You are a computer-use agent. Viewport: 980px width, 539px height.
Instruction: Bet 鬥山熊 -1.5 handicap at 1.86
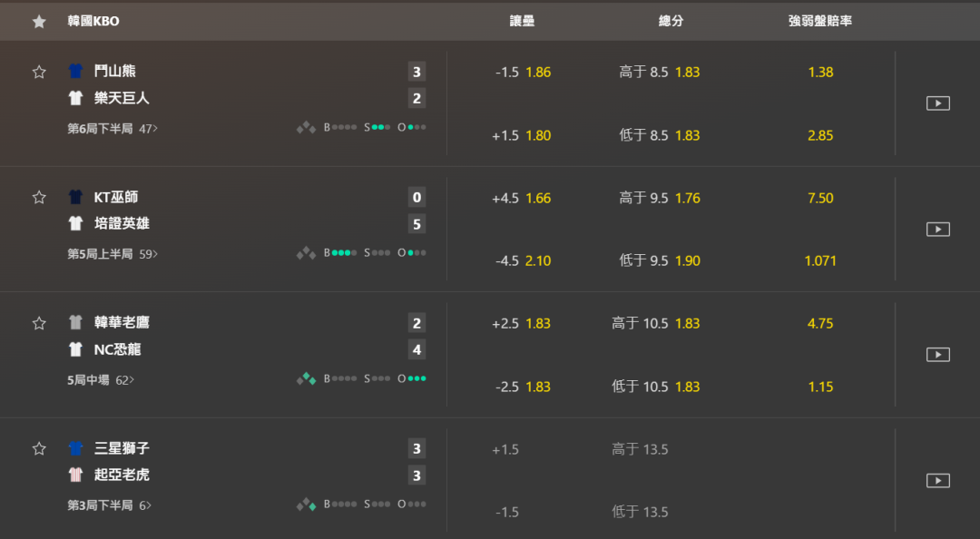(x=524, y=73)
